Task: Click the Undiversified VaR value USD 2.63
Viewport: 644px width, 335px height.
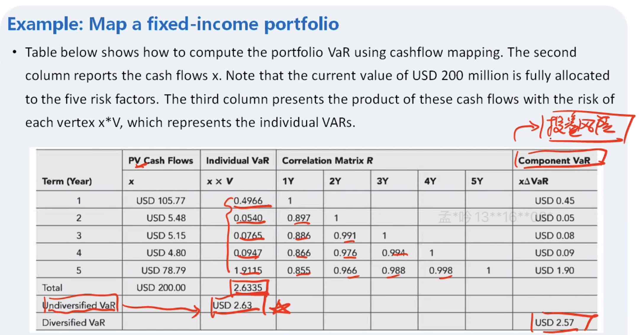Action: tap(232, 305)
